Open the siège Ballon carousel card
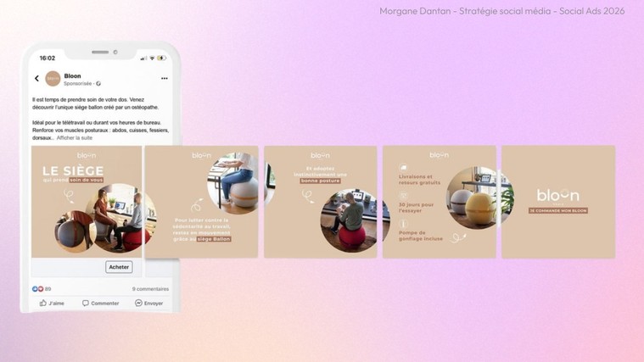This screenshot has height=362, width=644. pyautogui.click(x=202, y=202)
